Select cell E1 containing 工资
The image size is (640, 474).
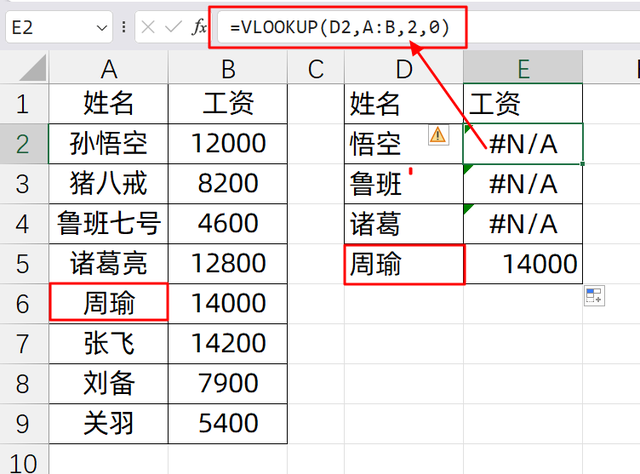(523, 104)
